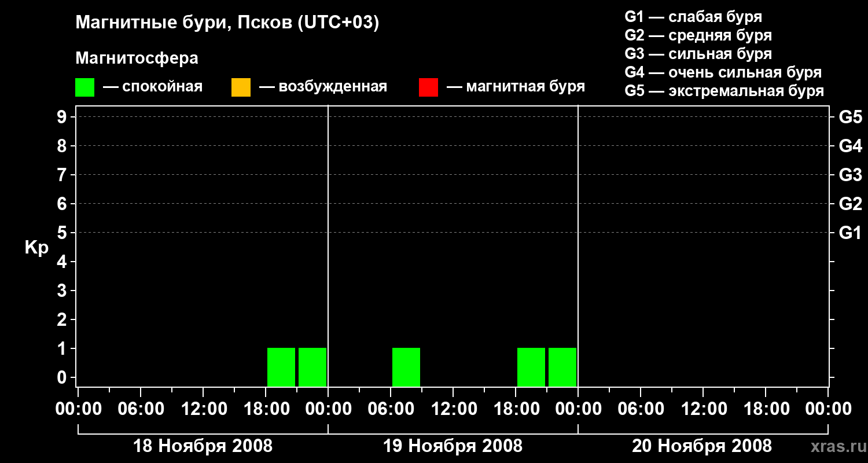Click the right-axis "G1" storm level mark
Image resolution: width=868 pixels, height=463 pixels.
click(x=851, y=233)
